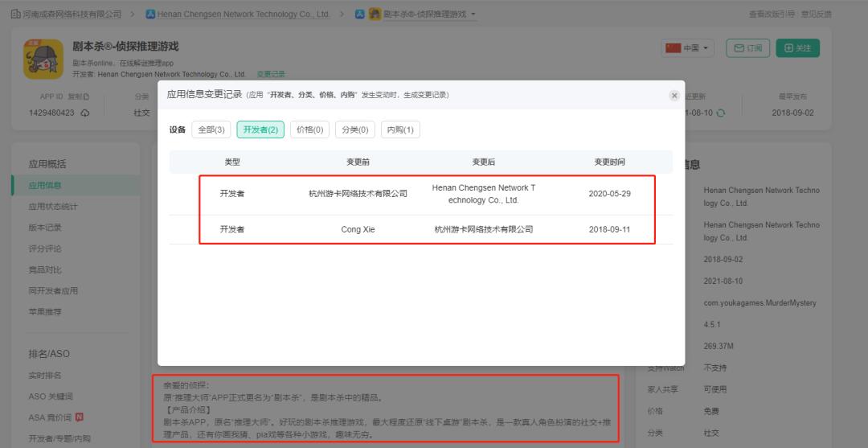The image size is (868, 448).
Task: Expand the 剧本杀 app breadcrumb dropdown
Action: coord(473,14)
